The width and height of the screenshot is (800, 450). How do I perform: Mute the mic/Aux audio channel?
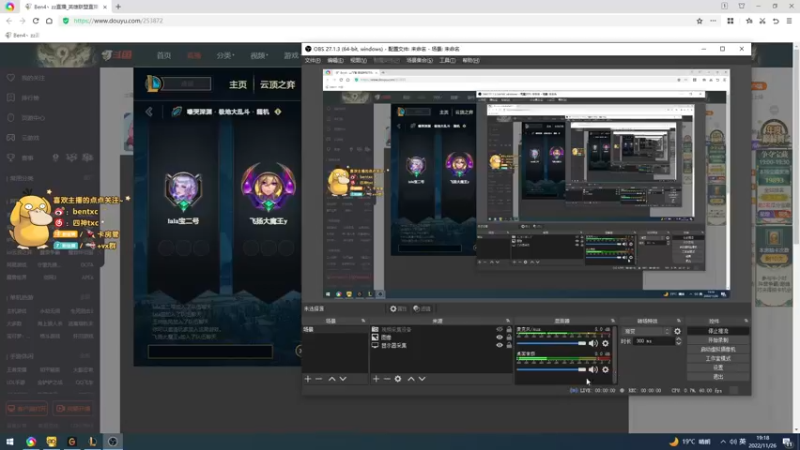click(x=593, y=343)
